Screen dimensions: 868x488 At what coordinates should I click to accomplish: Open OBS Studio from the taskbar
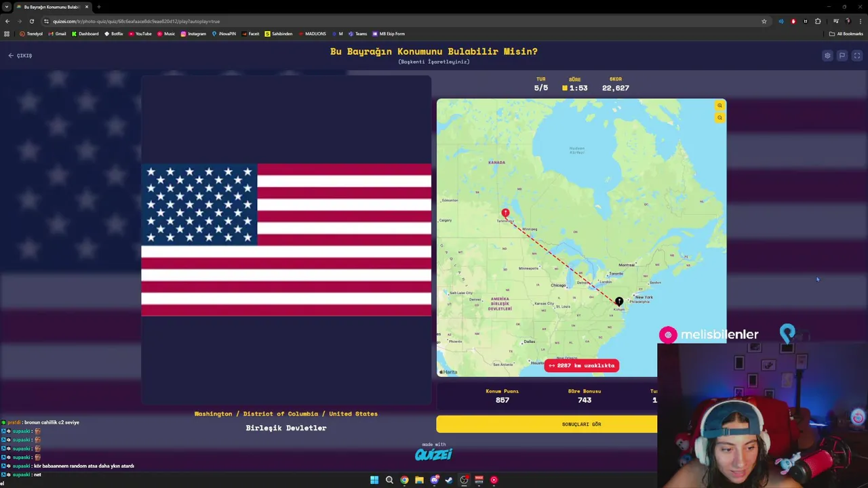[x=464, y=480]
